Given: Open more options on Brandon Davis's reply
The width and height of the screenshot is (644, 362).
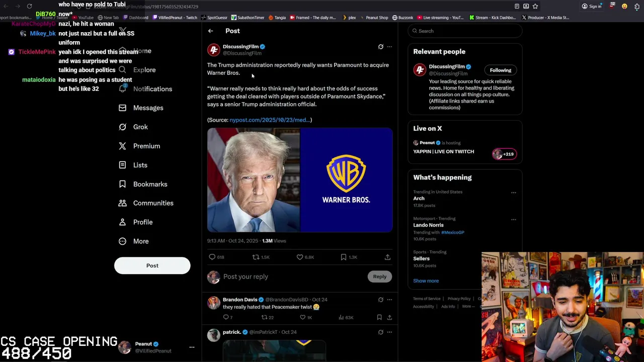Looking at the screenshot, I should click(389, 300).
